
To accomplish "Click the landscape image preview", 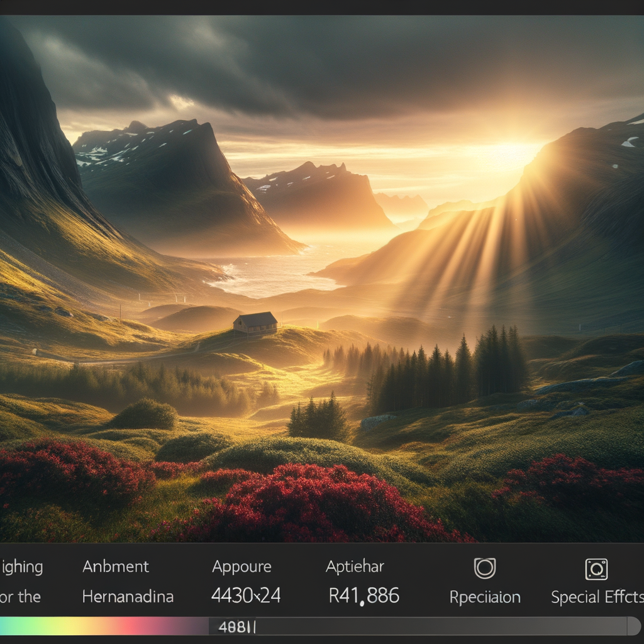I will click(x=322, y=279).
